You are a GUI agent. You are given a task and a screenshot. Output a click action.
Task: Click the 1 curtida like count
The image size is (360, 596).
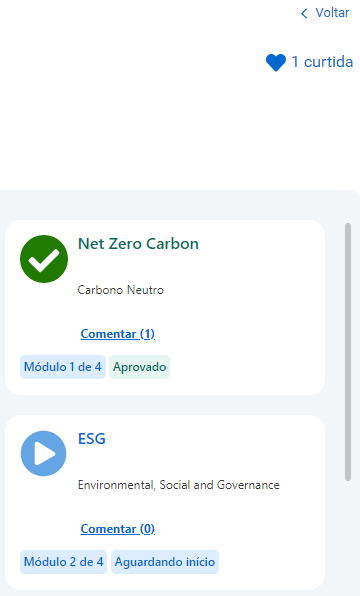tap(322, 62)
